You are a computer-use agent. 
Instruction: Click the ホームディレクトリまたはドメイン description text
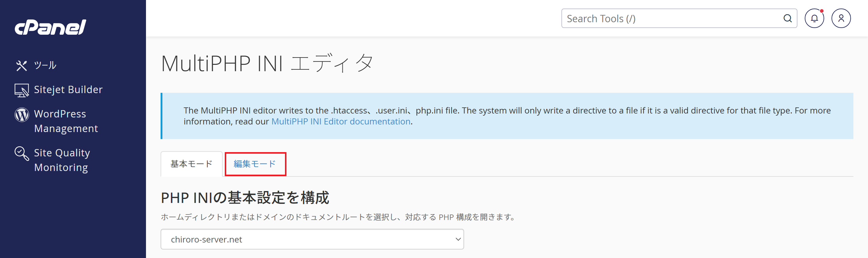338,217
